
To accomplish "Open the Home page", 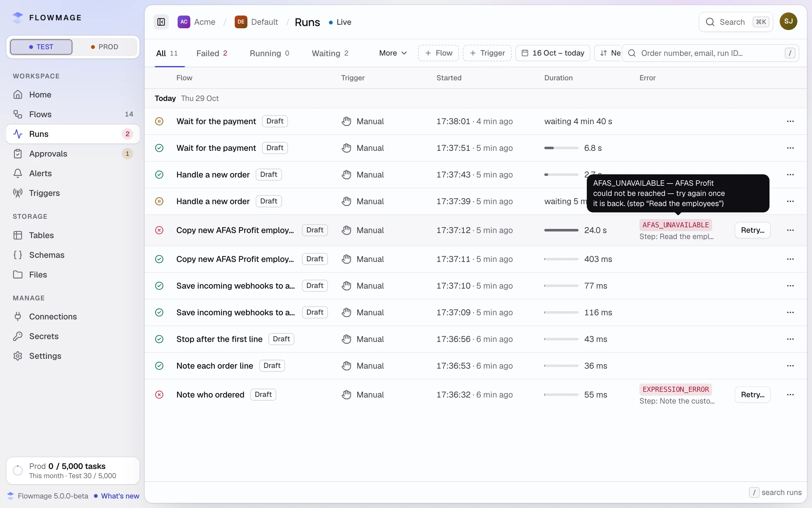I will coord(73,95).
